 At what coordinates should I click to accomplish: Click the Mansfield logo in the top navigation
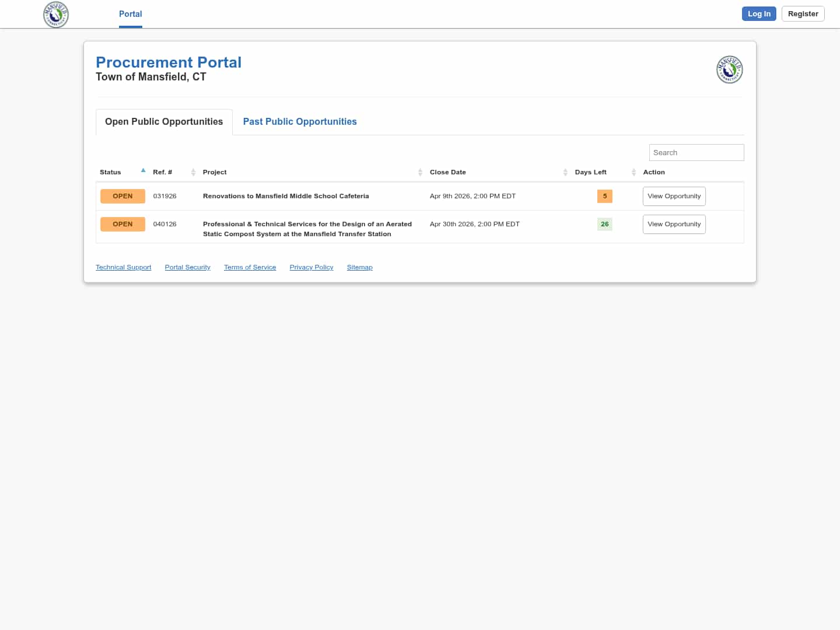click(x=56, y=15)
